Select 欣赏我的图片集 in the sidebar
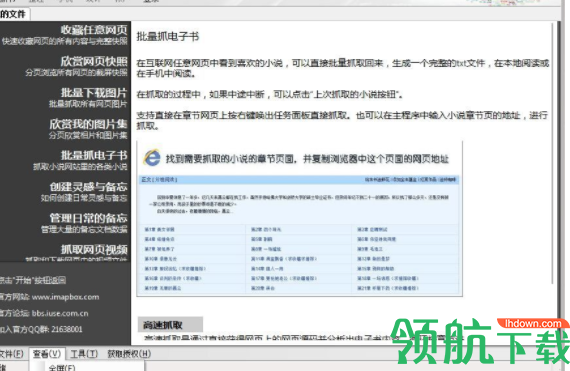Screen dimensions: 570x371 click(88, 124)
